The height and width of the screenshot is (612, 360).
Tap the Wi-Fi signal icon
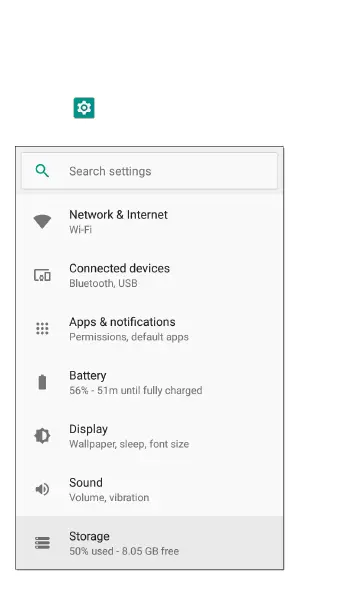pyautogui.click(x=42, y=221)
